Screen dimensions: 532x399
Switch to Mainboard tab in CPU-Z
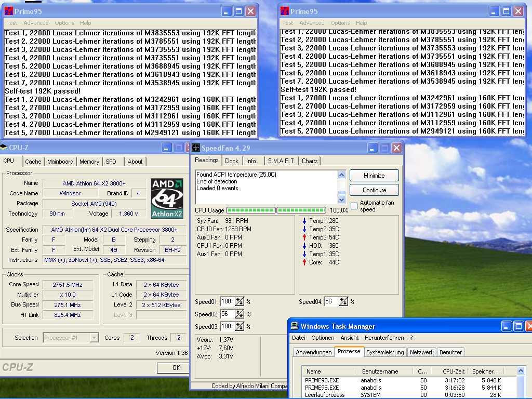click(x=60, y=162)
